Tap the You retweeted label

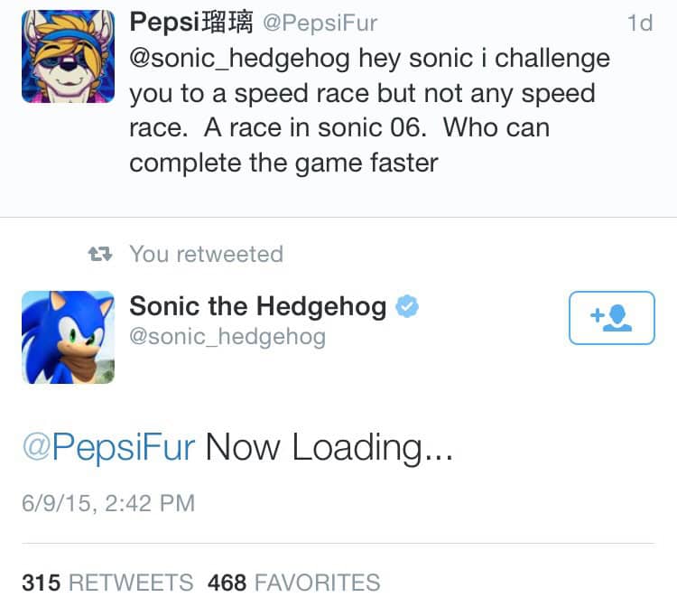tap(207, 254)
